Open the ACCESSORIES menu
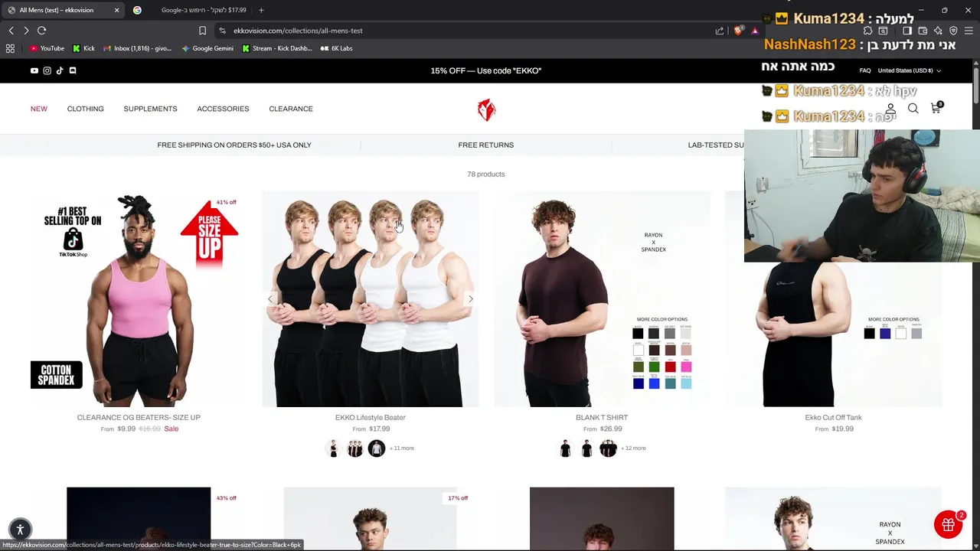This screenshot has width=980, height=551. coord(223,109)
